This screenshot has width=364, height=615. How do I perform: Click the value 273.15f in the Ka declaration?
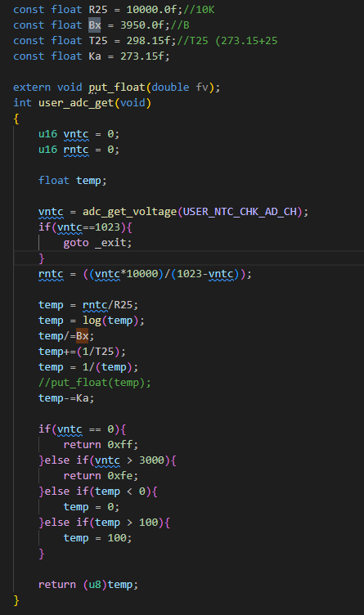[x=142, y=56]
